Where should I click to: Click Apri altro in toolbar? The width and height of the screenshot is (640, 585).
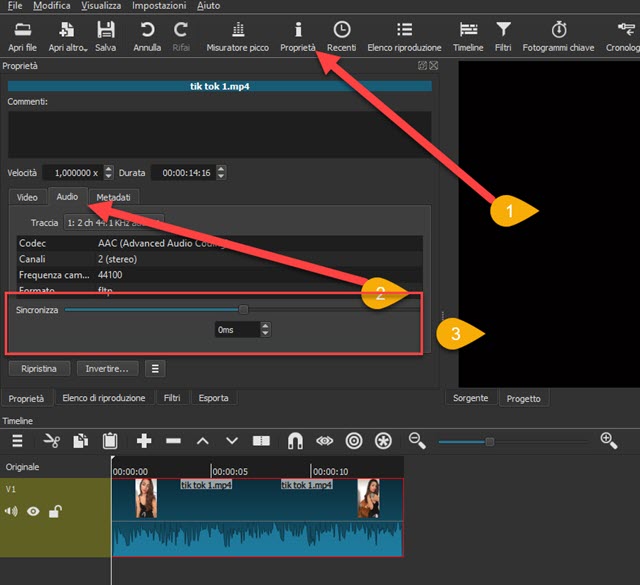click(67, 36)
